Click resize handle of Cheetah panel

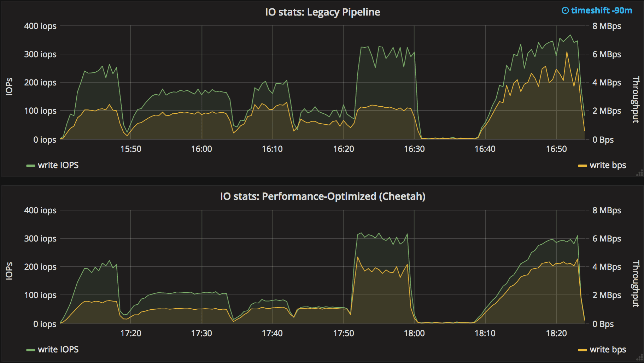point(639,358)
